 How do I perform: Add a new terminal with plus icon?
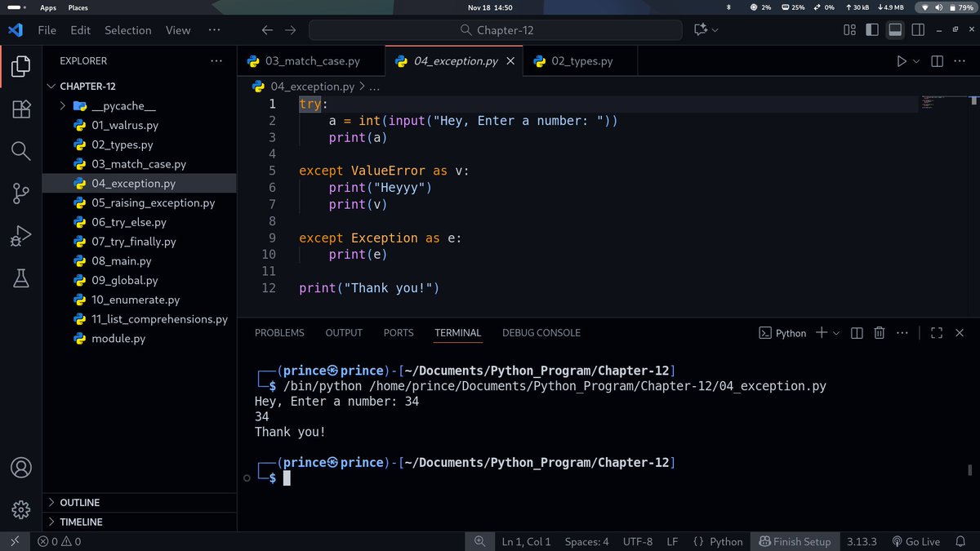pos(822,333)
